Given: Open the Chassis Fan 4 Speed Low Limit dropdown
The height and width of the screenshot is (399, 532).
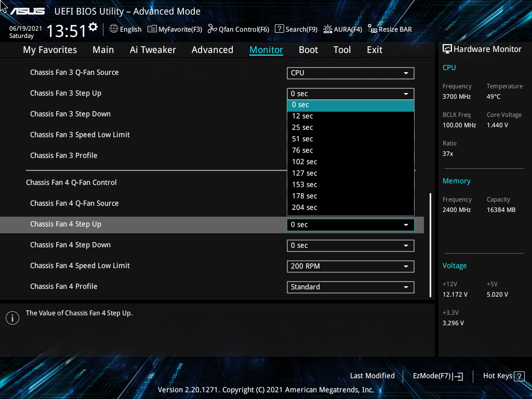Looking at the screenshot, I should tap(350, 266).
